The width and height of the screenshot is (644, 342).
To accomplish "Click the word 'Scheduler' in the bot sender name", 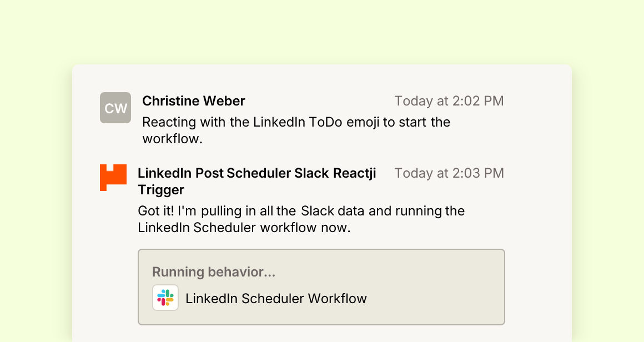I will 258,173.
